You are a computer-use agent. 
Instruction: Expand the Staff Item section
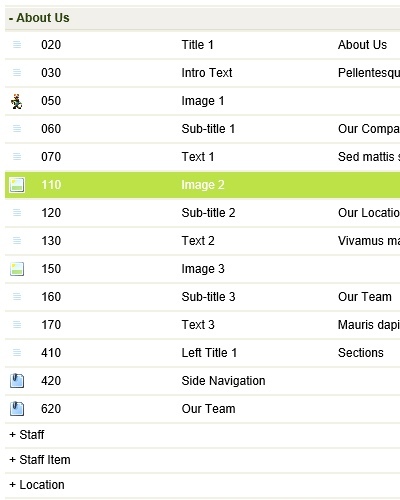point(40,460)
